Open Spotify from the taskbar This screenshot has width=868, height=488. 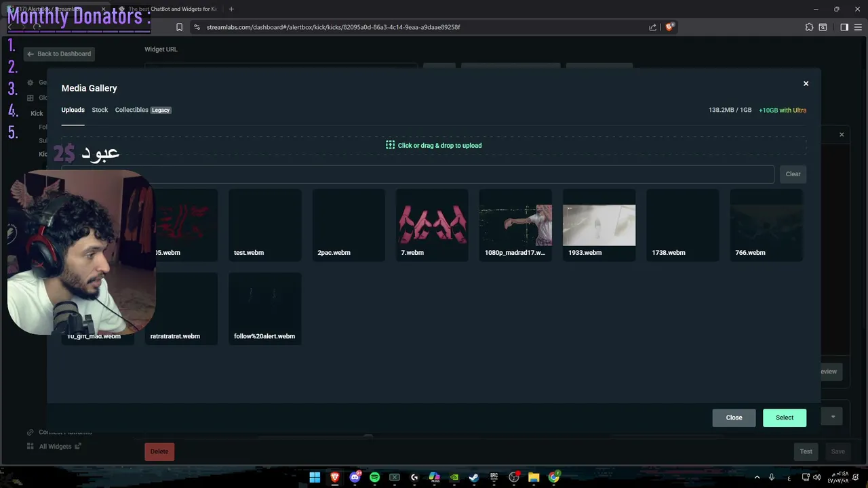coord(374,477)
